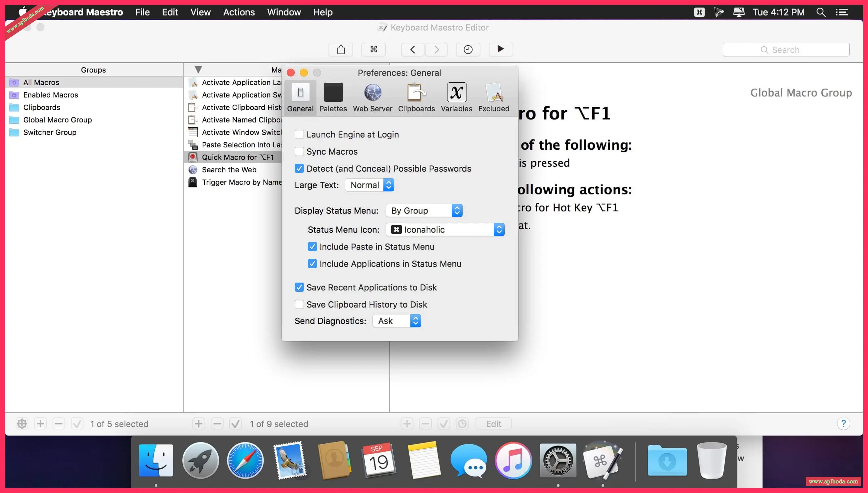Open the Send Diagnostics dropdown
The image size is (868, 493).
point(397,321)
